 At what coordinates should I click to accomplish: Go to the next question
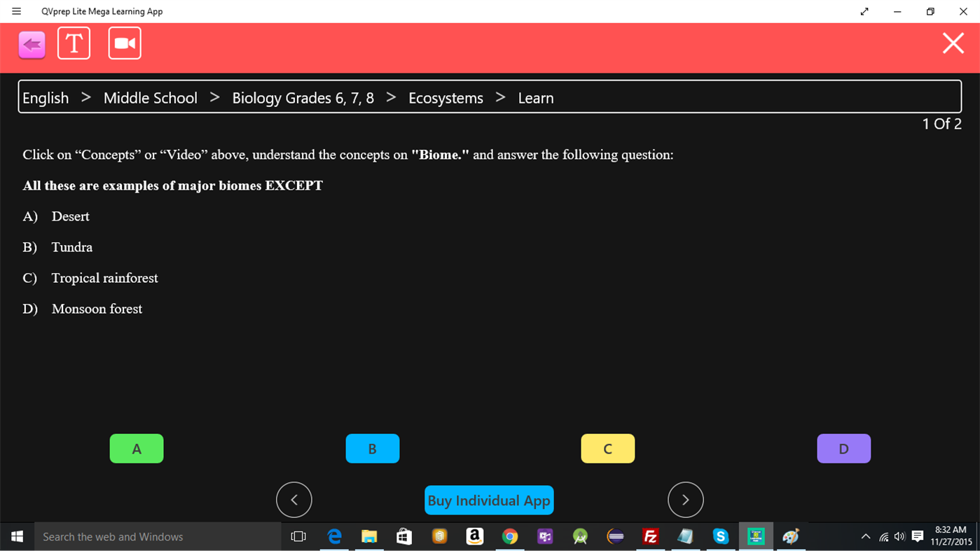coord(685,499)
